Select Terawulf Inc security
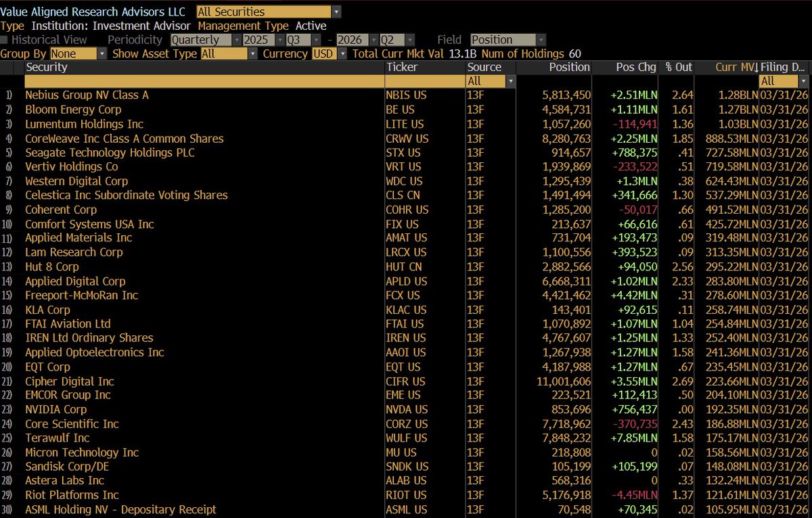This screenshot has height=518, width=812. 57,438
